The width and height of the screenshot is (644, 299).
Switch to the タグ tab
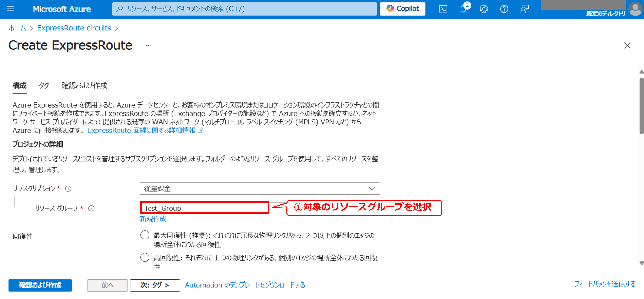44,85
